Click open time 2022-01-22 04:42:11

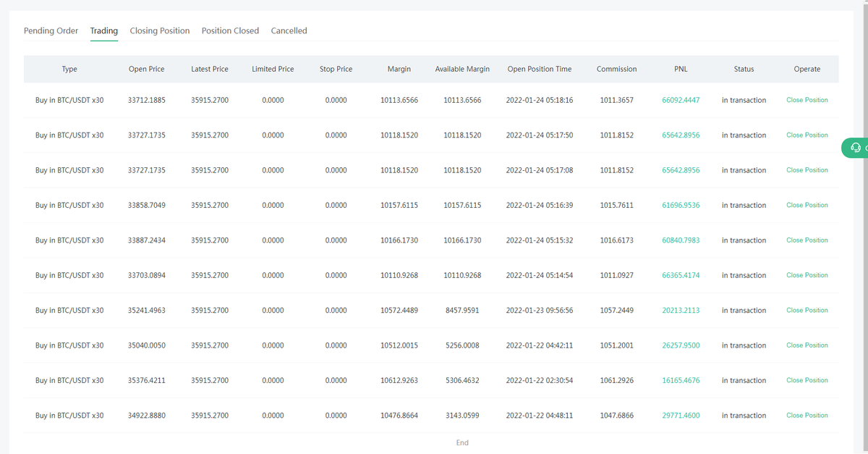[x=540, y=345]
